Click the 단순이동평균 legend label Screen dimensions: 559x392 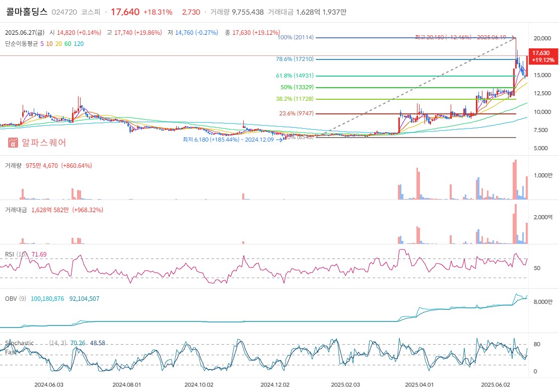(x=21, y=44)
